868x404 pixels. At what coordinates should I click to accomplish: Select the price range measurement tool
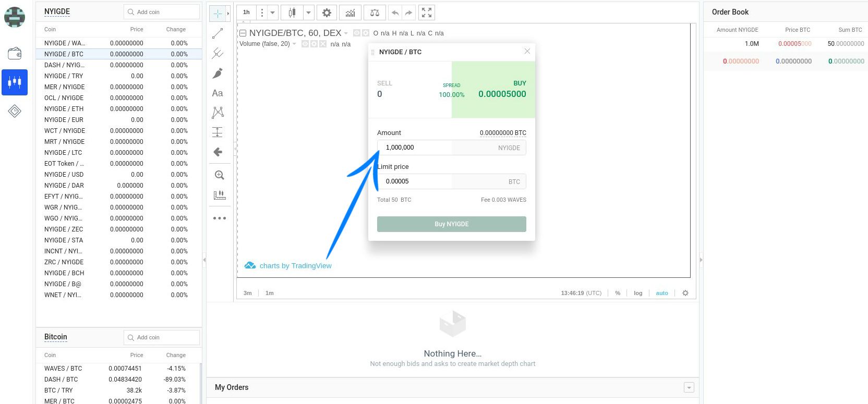click(x=218, y=132)
